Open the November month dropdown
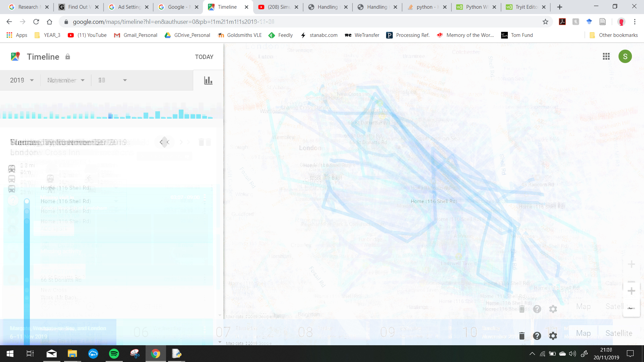Screen dimensions: 644x362 click(66, 80)
